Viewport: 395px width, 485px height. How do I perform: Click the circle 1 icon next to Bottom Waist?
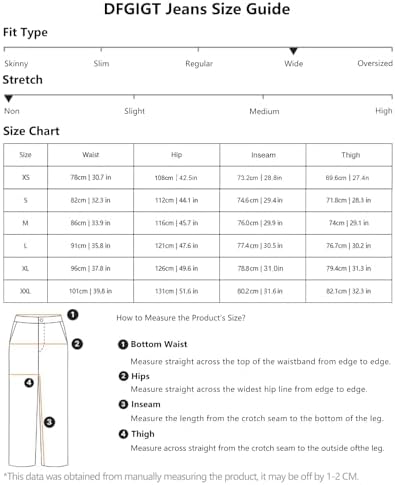[123, 344]
